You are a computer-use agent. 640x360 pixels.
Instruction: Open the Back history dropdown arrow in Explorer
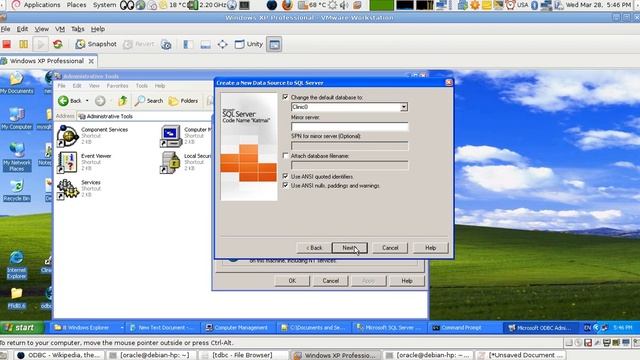(x=87, y=100)
